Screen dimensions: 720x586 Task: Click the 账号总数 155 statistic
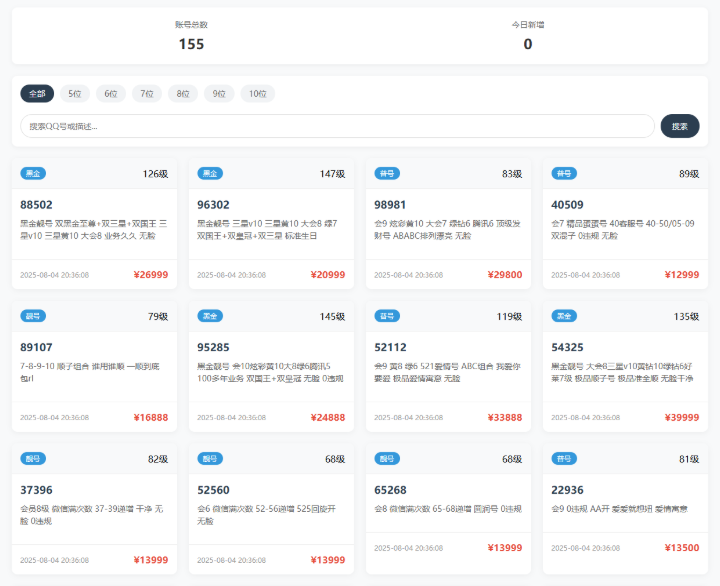point(191,36)
